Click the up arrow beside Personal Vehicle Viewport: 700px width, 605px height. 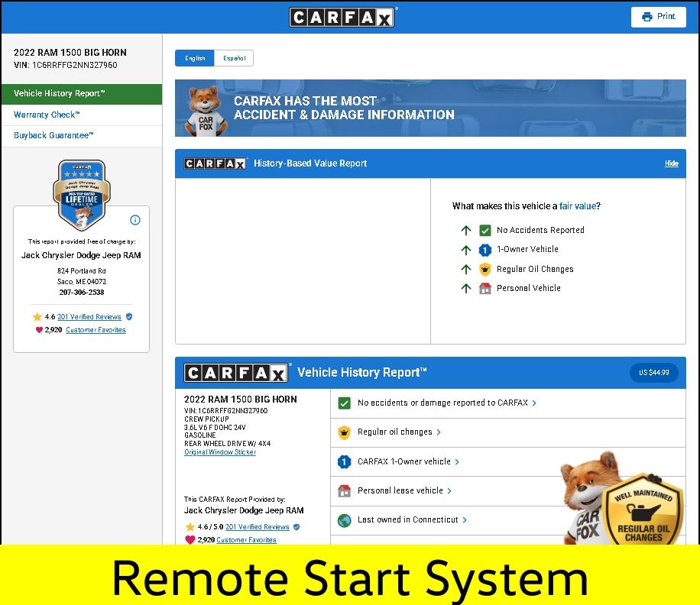pyautogui.click(x=466, y=288)
